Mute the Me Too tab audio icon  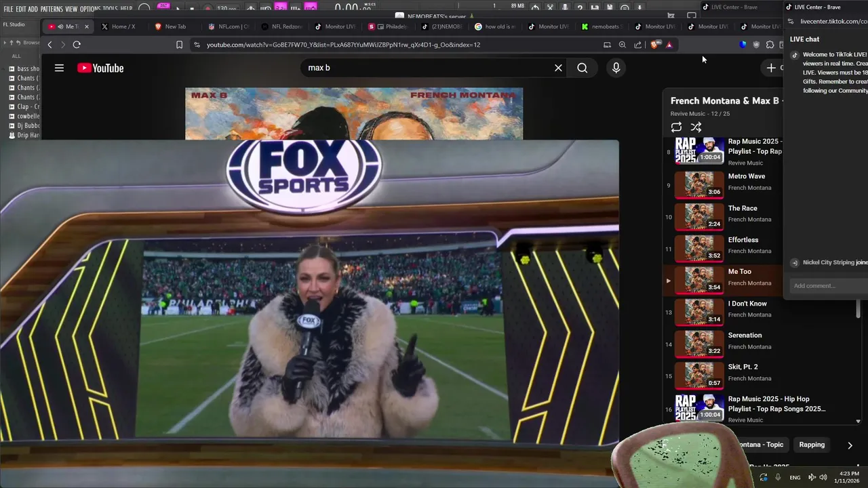pyautogui.click(x=60, y=26)
